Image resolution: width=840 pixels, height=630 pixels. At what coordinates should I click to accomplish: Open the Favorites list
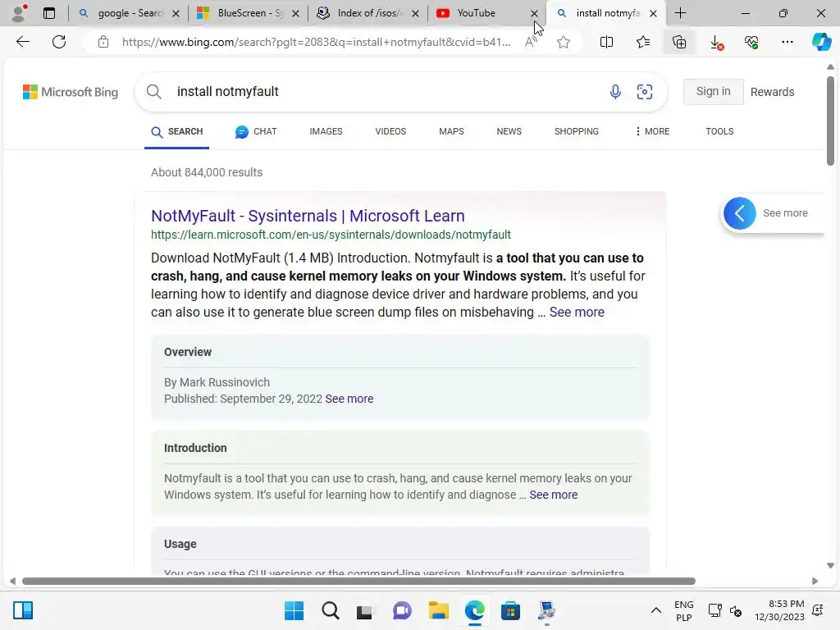click(643, 42)
